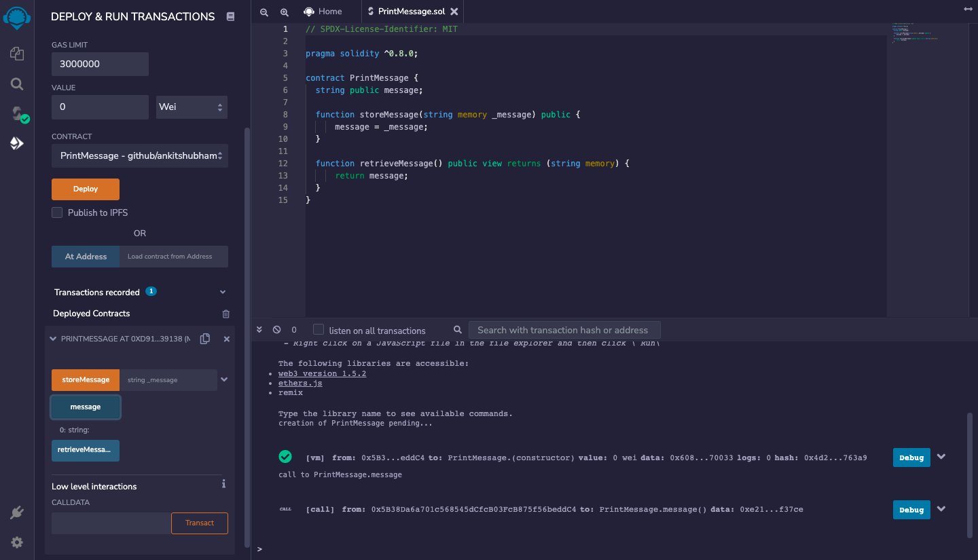Screen dimensions: 978x560
Task: Click the green success check on the constructor transaction
Action: [285, 456]
